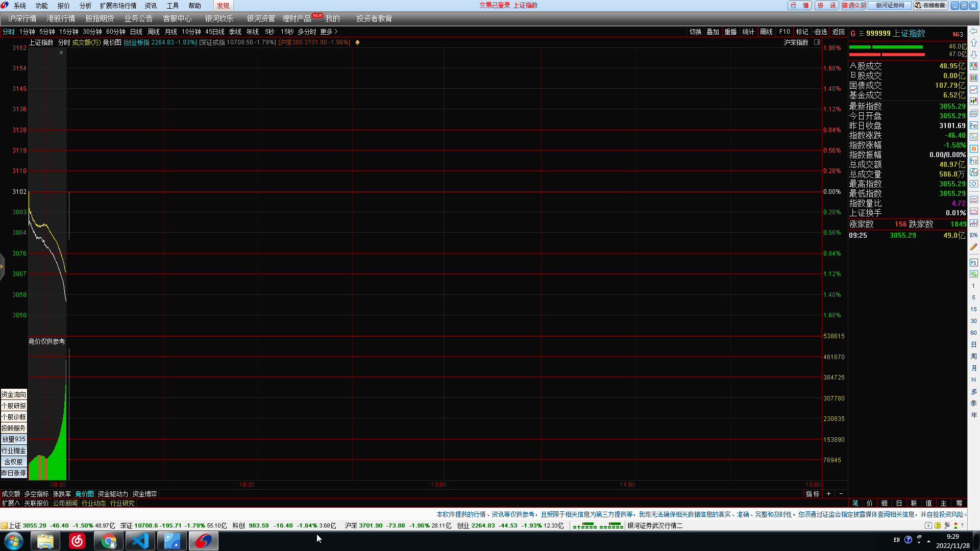Click the back arrow icon in right sidebar
This screenshot has width=980, height=551.
(973, 31)
